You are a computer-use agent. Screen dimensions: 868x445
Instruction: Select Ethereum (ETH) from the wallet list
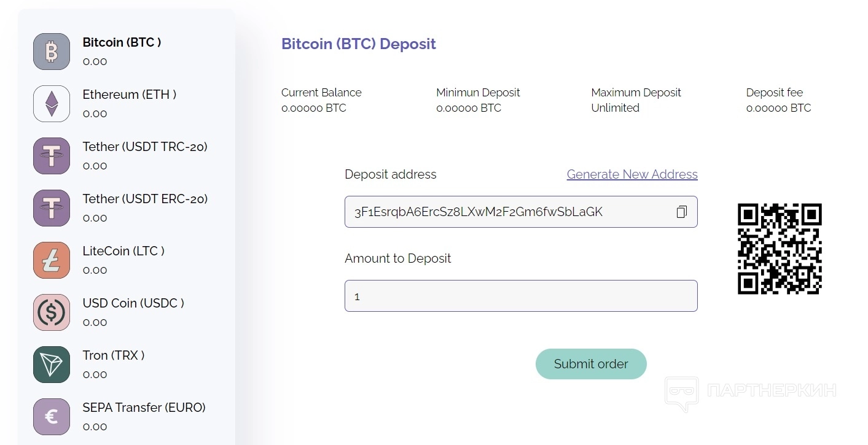click(130, 95)
